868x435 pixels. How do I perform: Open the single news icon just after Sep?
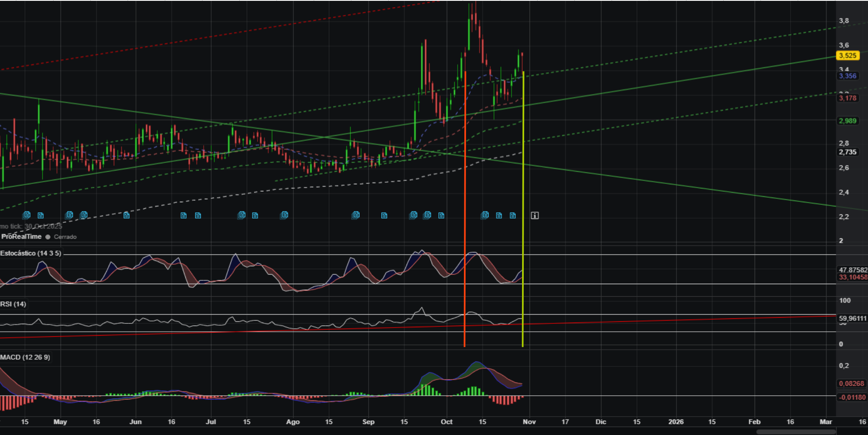pos(384,216)
